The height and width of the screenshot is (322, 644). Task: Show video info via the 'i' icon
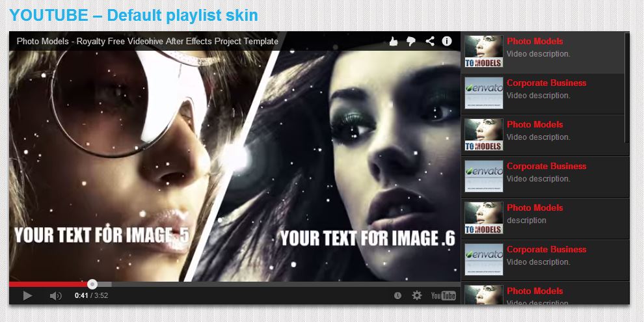447,41
